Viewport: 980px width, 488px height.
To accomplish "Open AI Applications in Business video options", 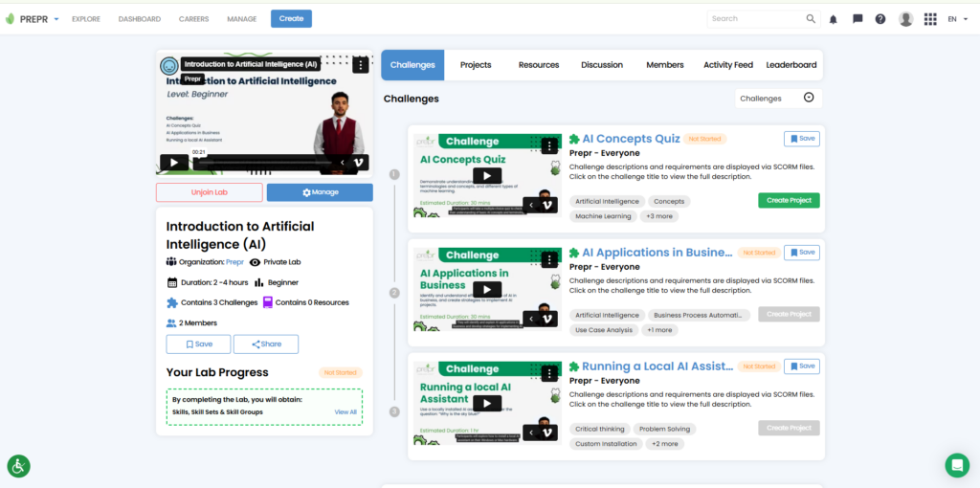I will [548, 259].
